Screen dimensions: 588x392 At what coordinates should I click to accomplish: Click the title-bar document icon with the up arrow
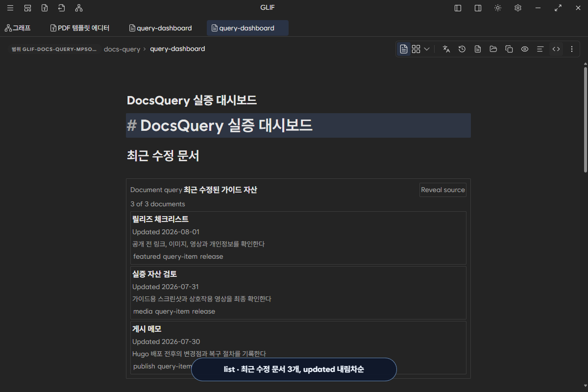(x=45, y=8)
